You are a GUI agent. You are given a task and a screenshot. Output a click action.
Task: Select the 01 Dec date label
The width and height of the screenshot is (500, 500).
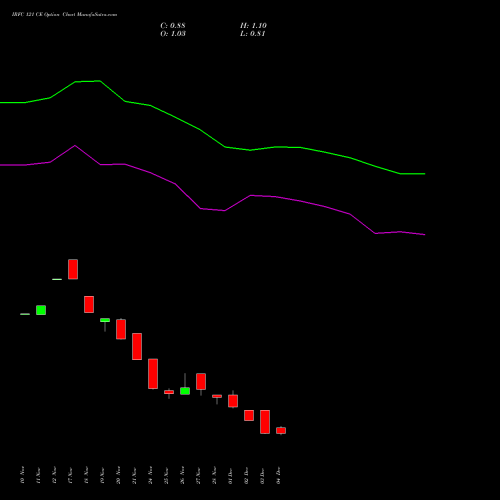230,475
